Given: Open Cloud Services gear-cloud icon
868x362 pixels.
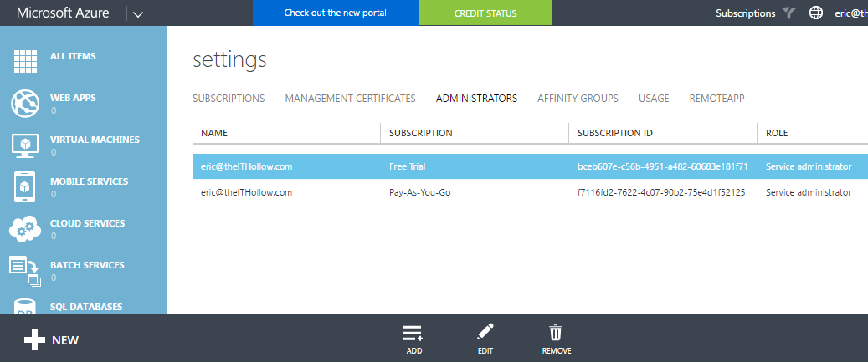Looking at the screenshot, I should tap(25, 229).
